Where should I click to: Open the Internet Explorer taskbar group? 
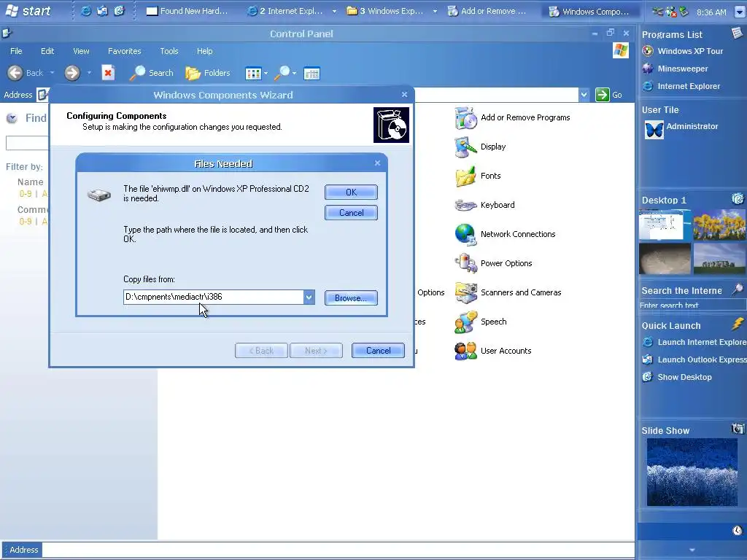pos(290,11)
